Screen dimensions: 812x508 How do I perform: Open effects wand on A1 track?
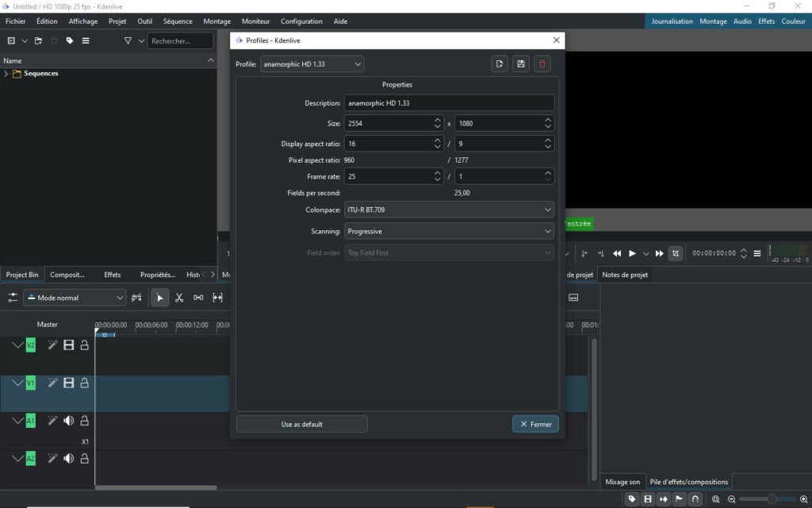52,421
